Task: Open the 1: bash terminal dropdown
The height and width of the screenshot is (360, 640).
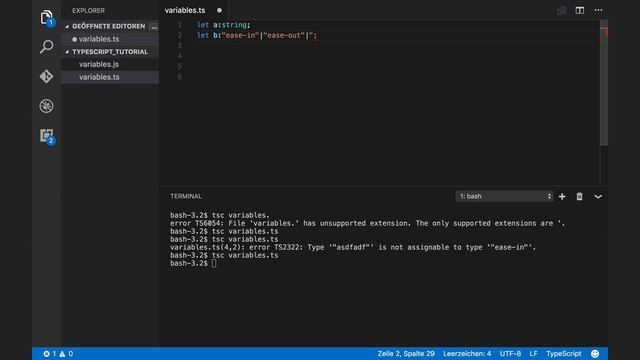Action: [504, 196]
